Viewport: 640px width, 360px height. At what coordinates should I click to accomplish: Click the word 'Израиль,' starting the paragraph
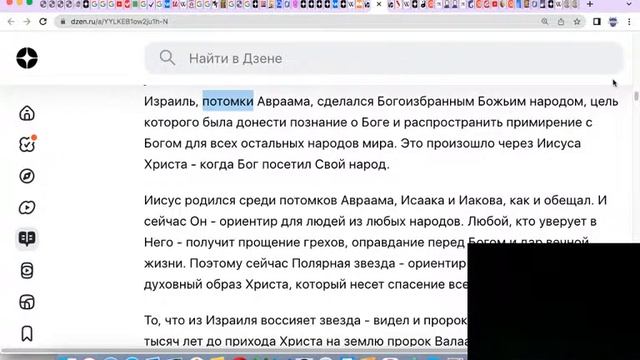point(171,101)
